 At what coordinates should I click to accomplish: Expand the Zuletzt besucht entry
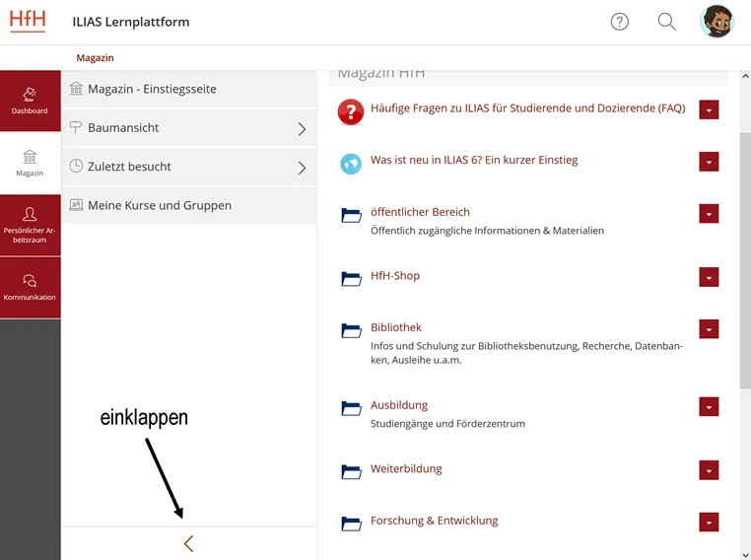(x=302, y=168)
